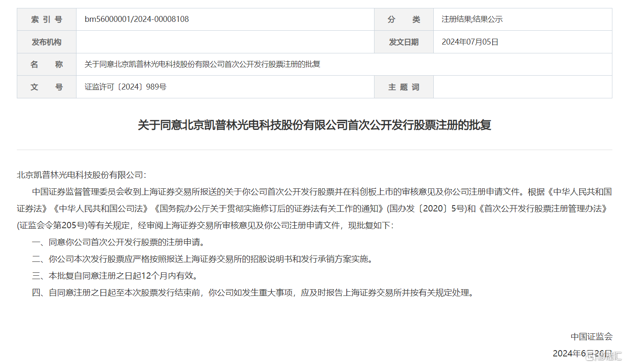Click the 分类 label cell
625x364 pixels.
[404, 19]
